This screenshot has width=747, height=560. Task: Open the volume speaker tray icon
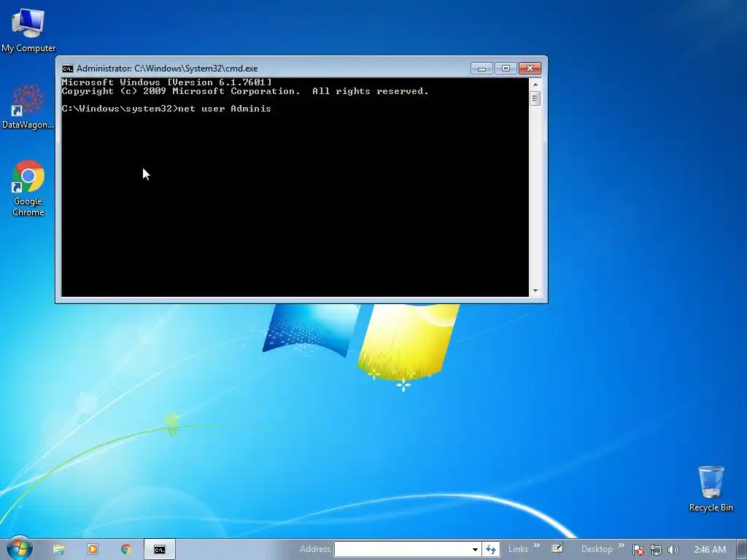[x=673, y=550]
